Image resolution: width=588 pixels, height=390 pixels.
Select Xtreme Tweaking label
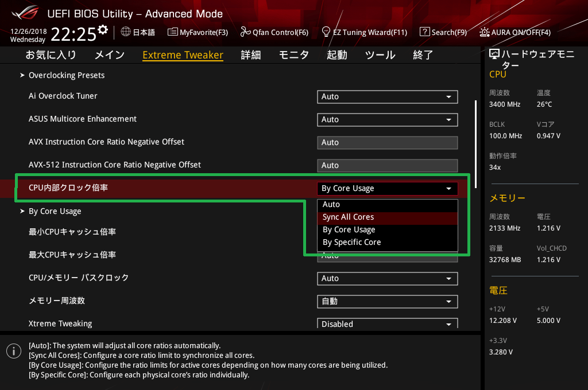[60, 323]
